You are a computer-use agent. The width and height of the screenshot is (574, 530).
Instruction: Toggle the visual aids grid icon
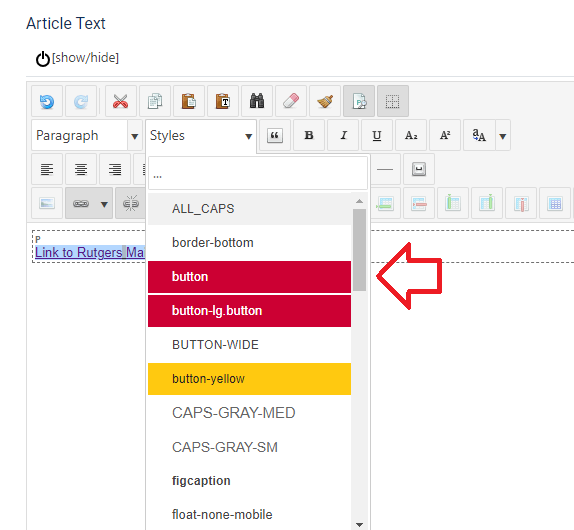[393, 101]
